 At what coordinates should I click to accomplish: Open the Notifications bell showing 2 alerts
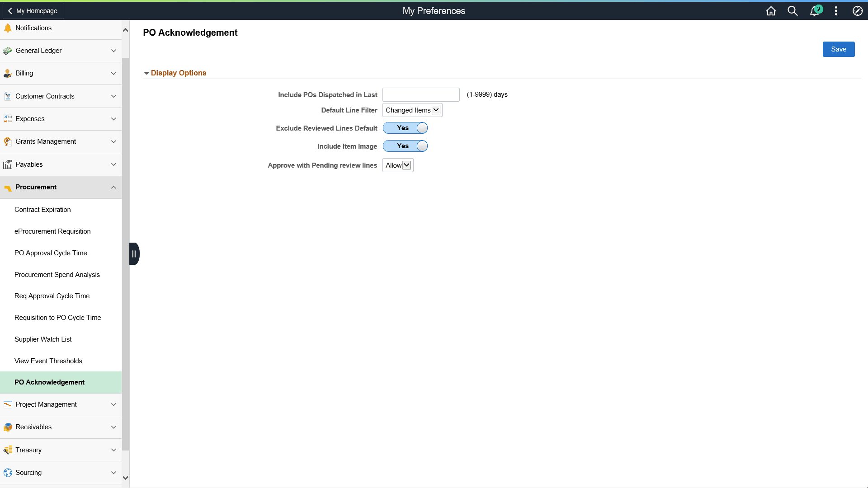[814, 10]
